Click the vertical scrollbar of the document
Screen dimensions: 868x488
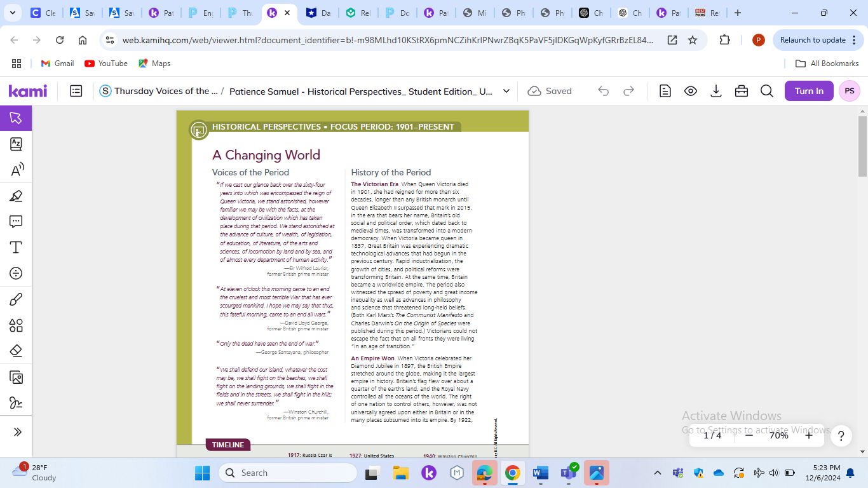(862, 146)
